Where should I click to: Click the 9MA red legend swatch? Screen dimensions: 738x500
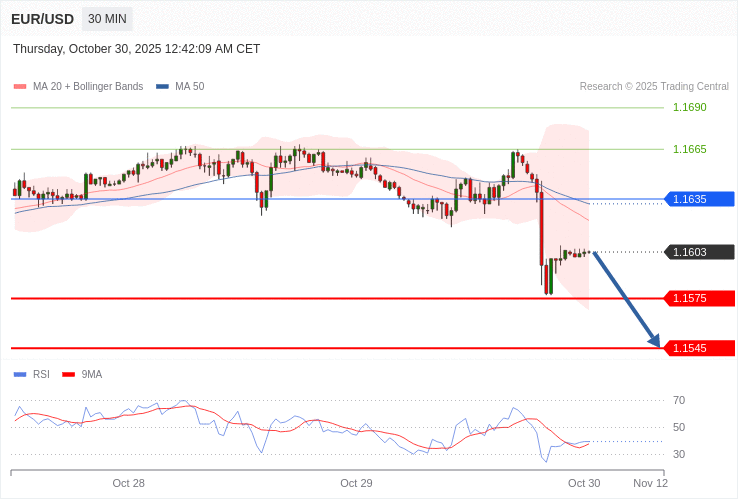pos(69,374)
